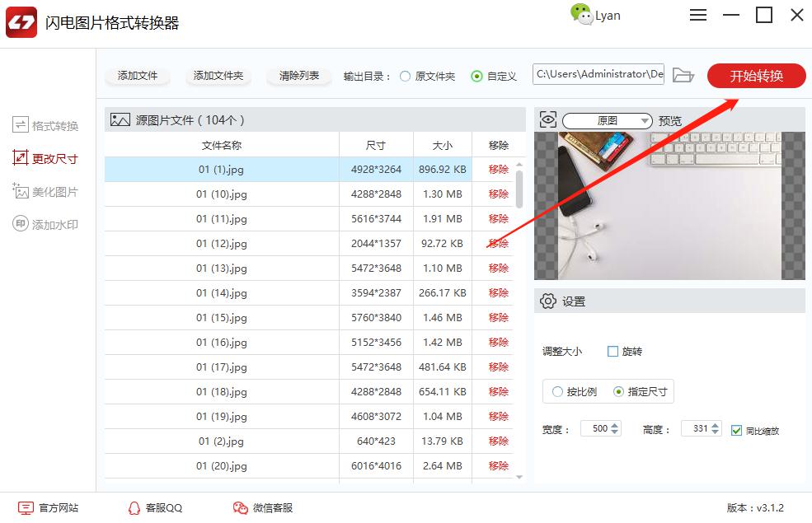Click the 开始转换 button

pyautogui.click(x=756, y=74)
